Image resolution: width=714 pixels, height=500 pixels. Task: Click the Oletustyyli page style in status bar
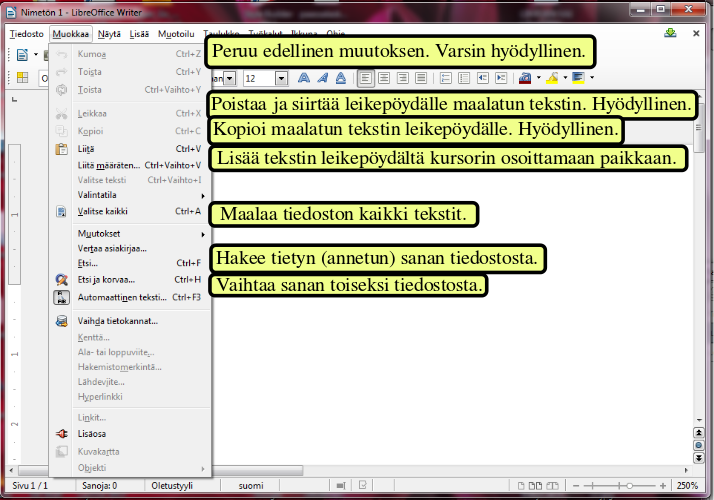[172, 486]
